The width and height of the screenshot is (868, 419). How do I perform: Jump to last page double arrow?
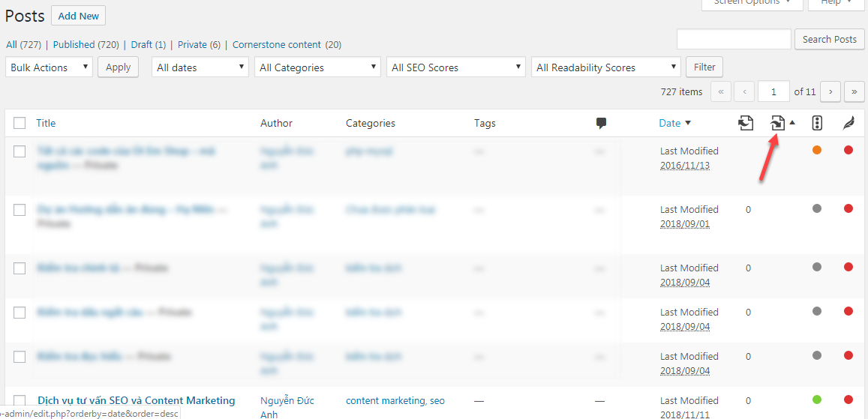pos(854,92)
